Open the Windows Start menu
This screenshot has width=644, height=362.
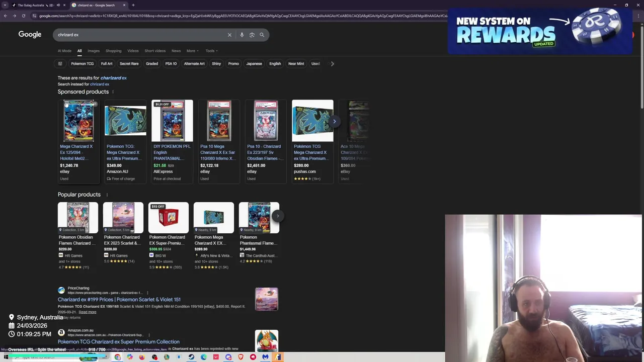pos(6,357)
